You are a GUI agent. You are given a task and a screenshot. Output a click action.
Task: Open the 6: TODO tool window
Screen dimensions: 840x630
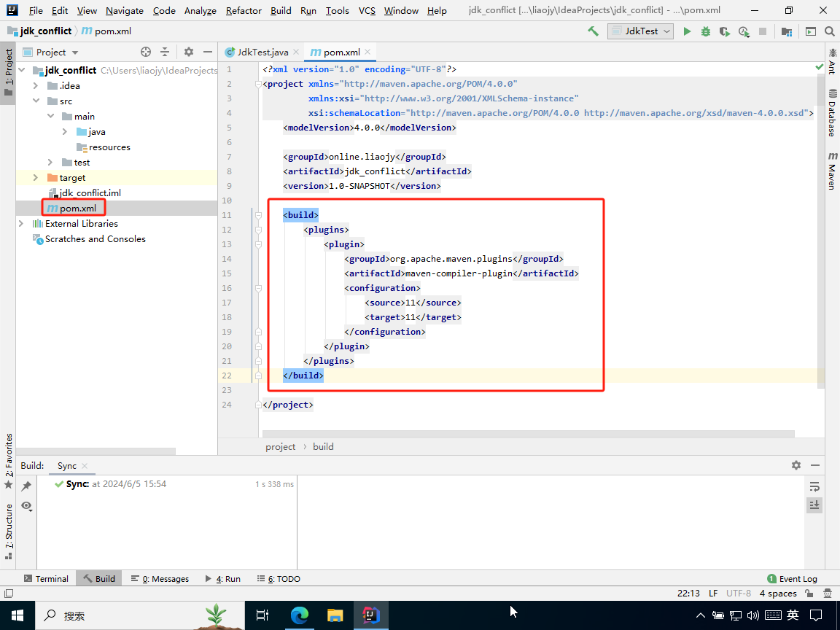[x=279, y=578]
